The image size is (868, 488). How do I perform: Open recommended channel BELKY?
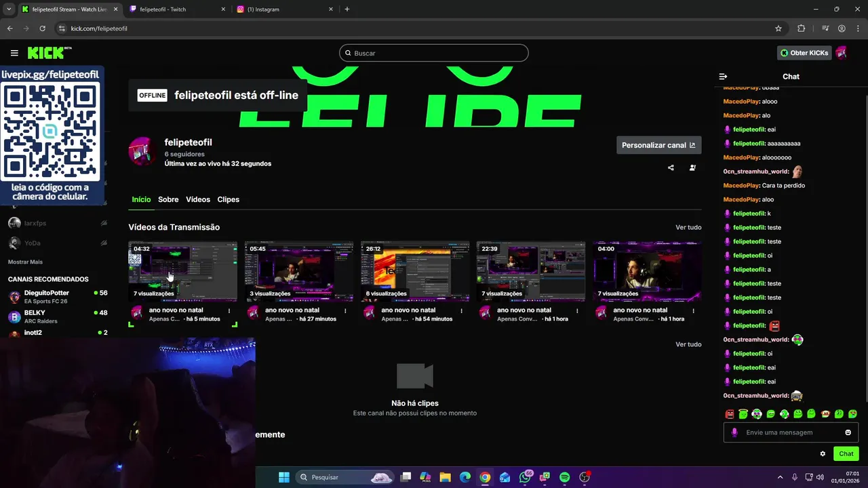(57, 317)
